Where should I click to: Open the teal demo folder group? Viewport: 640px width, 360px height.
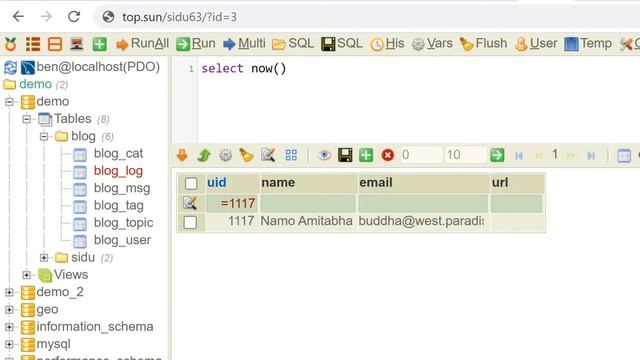36,84
